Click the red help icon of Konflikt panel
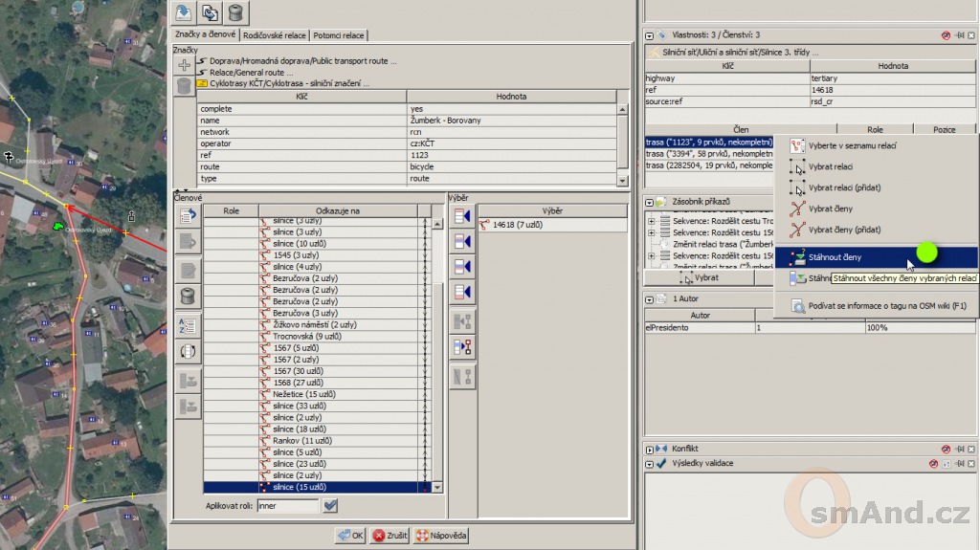 [x=946, y=449]
